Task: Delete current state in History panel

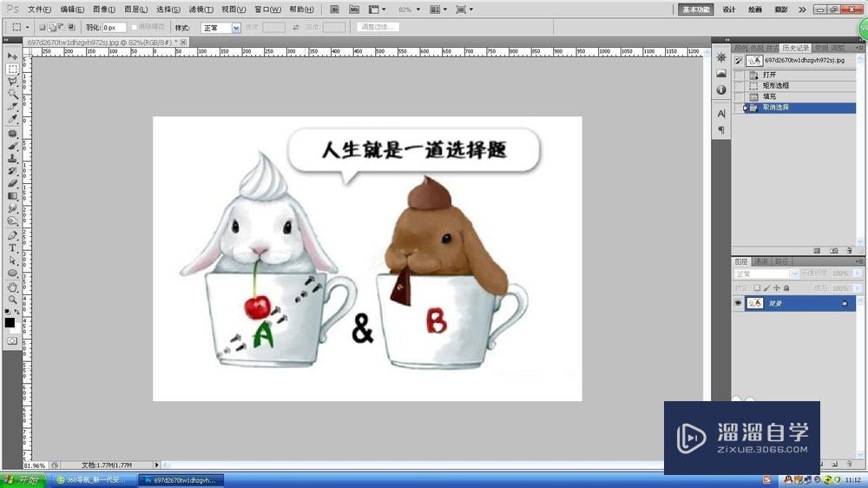Action: click(x=849, y=251)
